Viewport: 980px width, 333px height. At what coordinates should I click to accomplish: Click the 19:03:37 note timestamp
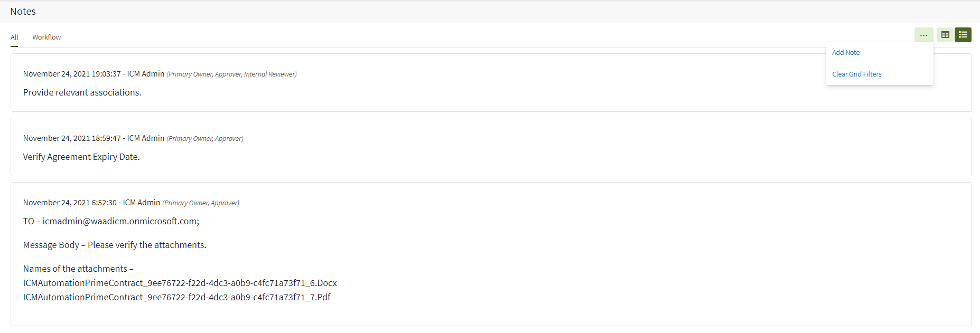(72, 74)
